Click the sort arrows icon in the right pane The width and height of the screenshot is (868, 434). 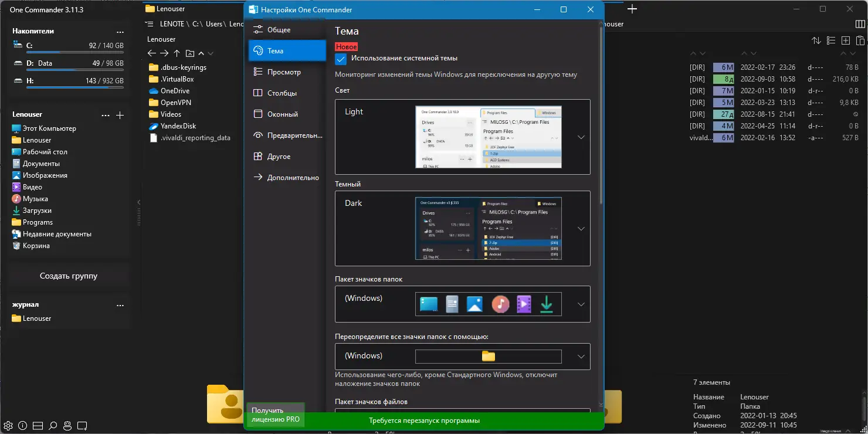(x=816, y=40)
